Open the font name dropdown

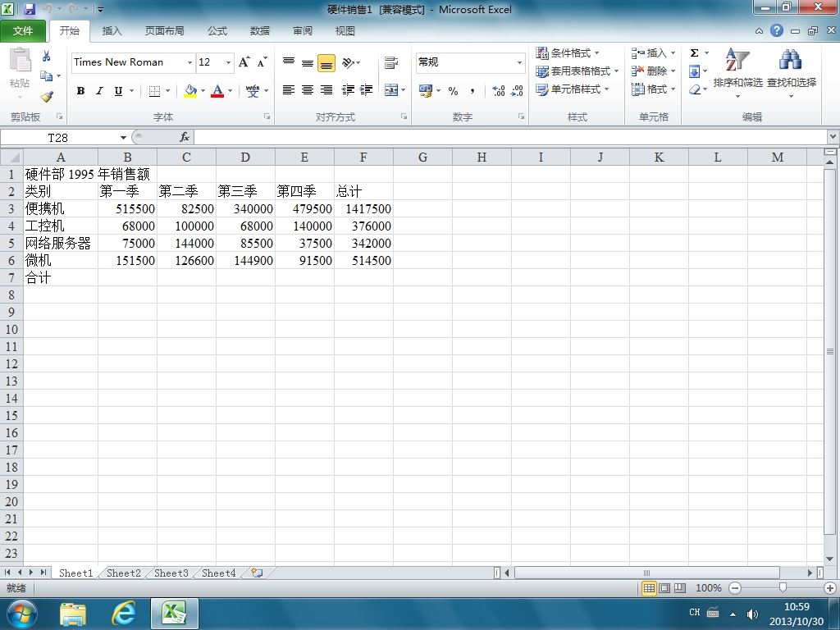click(189, 62)
